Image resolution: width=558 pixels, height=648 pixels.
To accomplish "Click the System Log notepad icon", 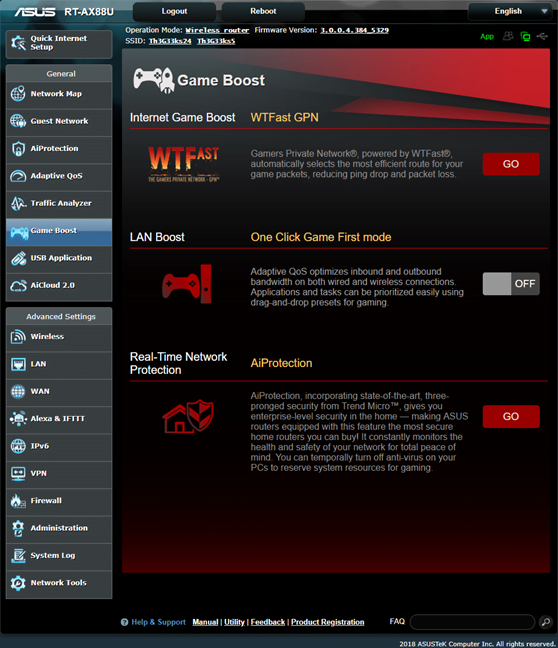I will pos(18,555).
